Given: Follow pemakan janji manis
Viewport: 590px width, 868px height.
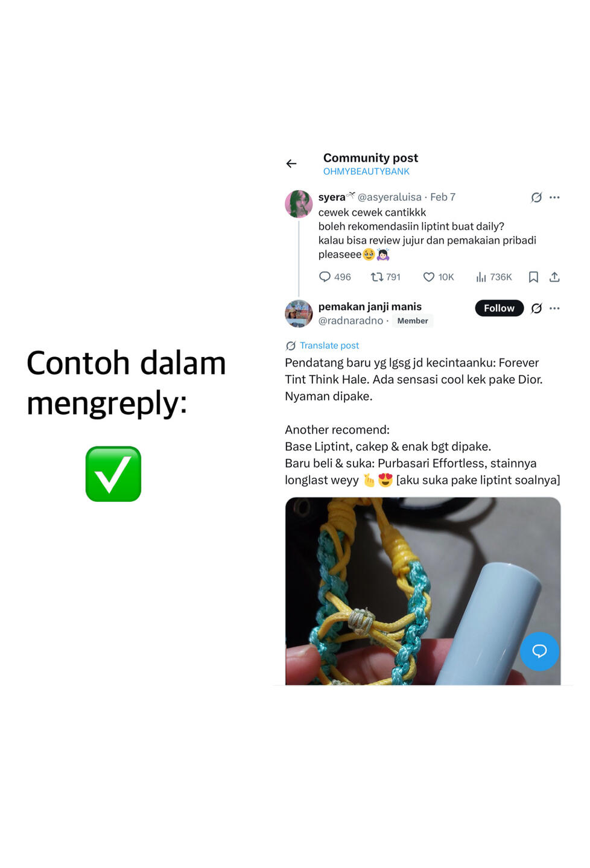Looking at the screenshot, I should (x=500, y=308).
